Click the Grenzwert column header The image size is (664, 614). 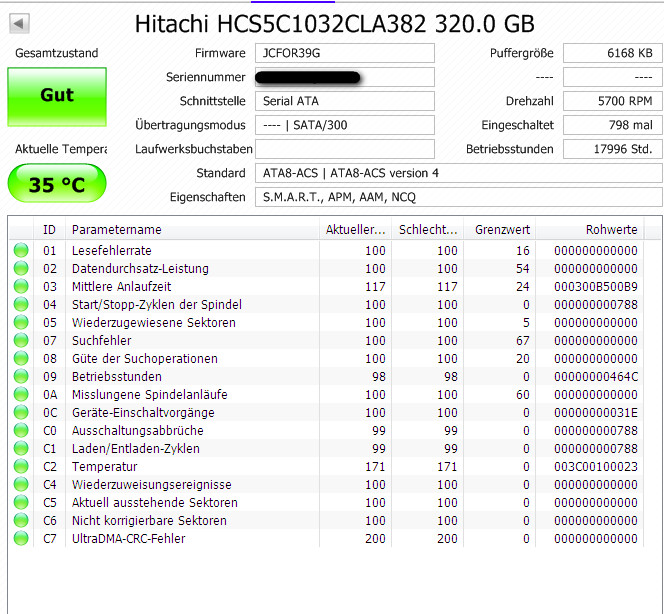pos(500,230)
